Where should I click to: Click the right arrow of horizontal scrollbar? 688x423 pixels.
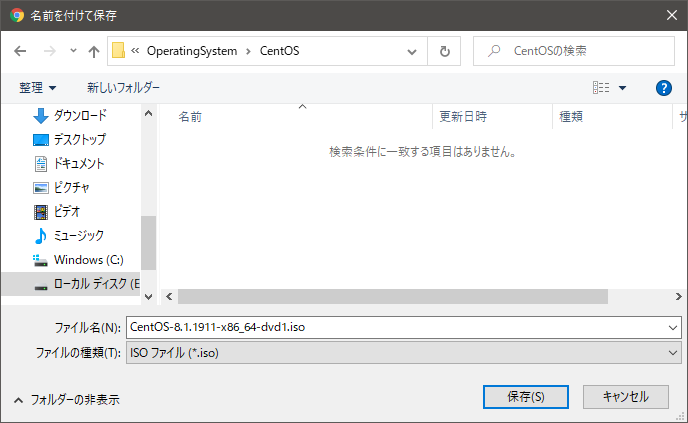click(x=678, y=297)
